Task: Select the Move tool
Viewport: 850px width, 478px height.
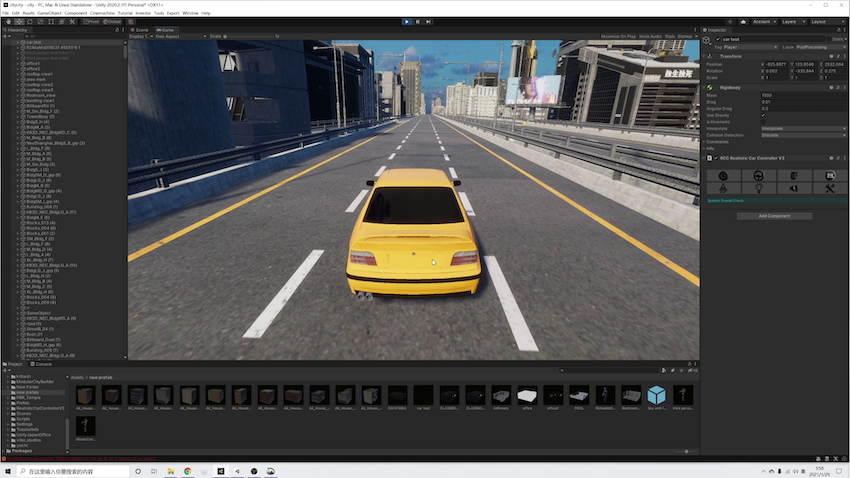Action: 17,21
